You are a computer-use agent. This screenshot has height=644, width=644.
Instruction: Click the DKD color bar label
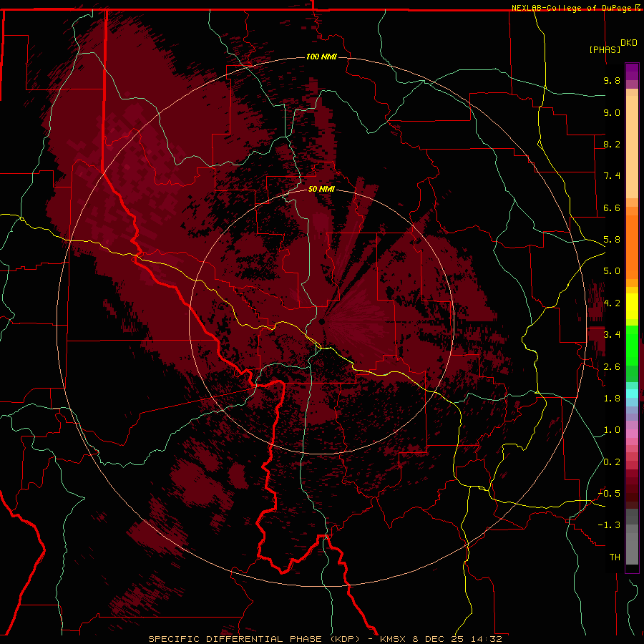629,43
